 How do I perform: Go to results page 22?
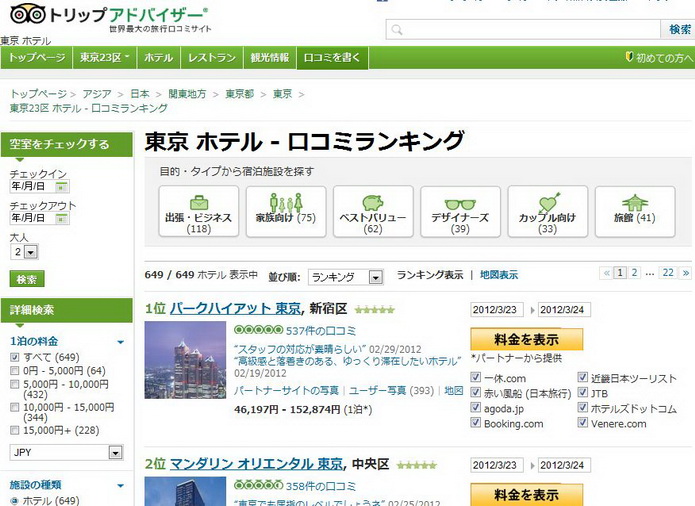click(x=668, y=273)
